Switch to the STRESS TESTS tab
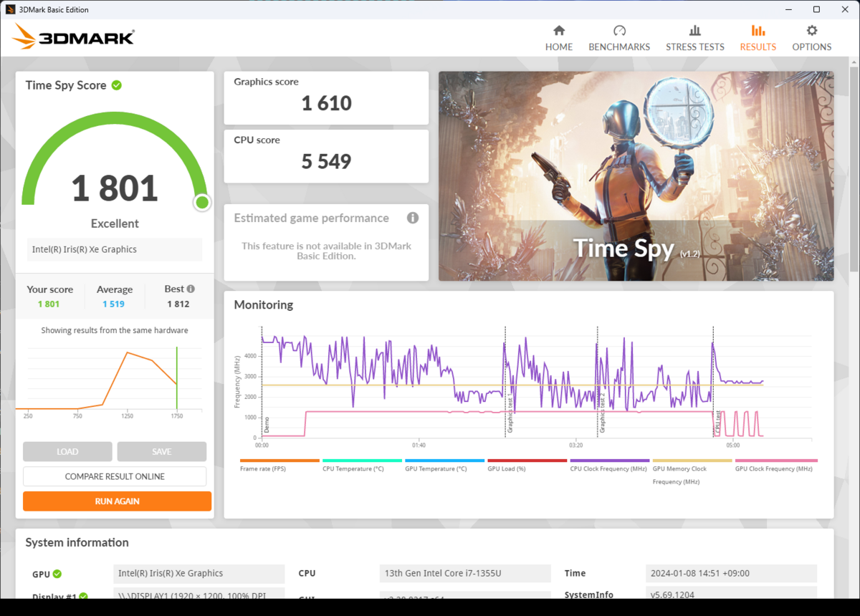 (694, 38)
